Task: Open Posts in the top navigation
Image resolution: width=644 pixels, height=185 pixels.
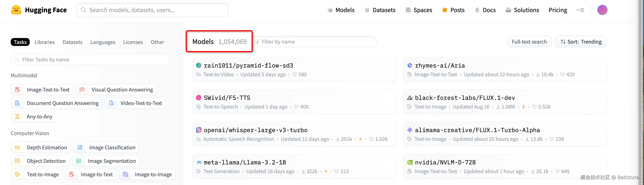Action: 453,10
